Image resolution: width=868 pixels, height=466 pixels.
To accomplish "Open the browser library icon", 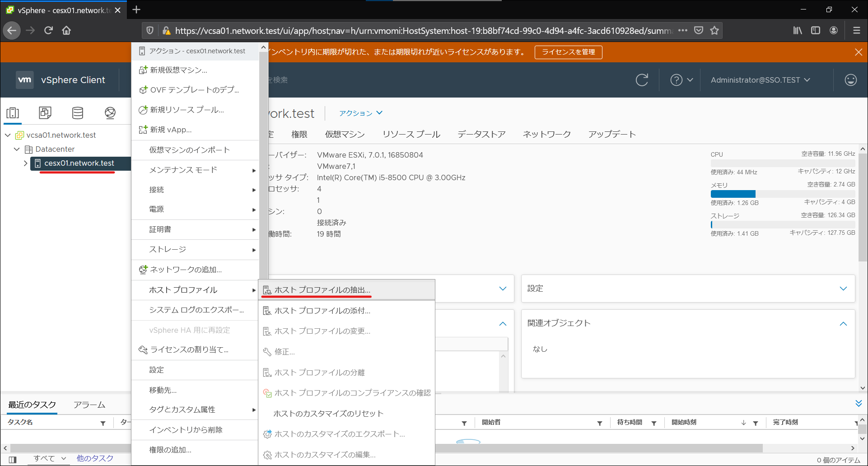I will (x=798, y=30).
